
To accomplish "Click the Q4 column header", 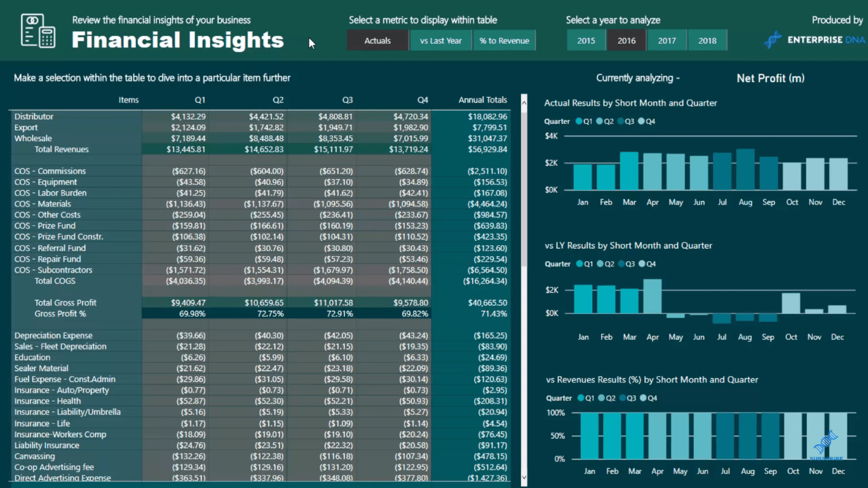I will click(423, 100).
